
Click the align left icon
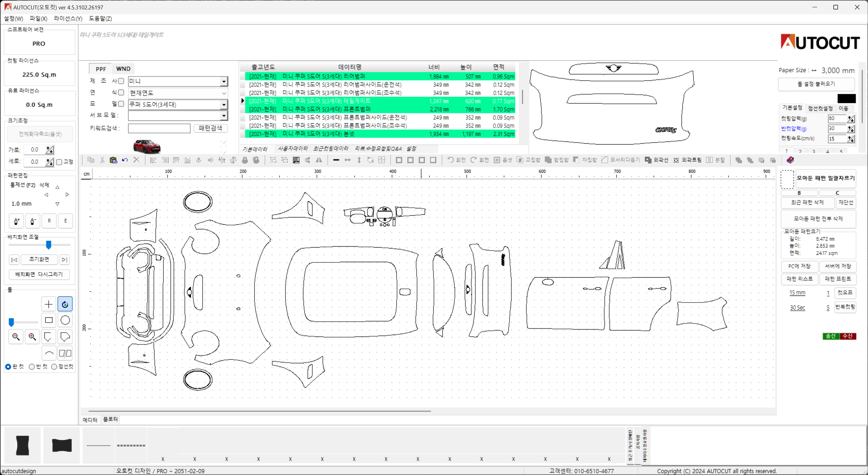[153, 160]
